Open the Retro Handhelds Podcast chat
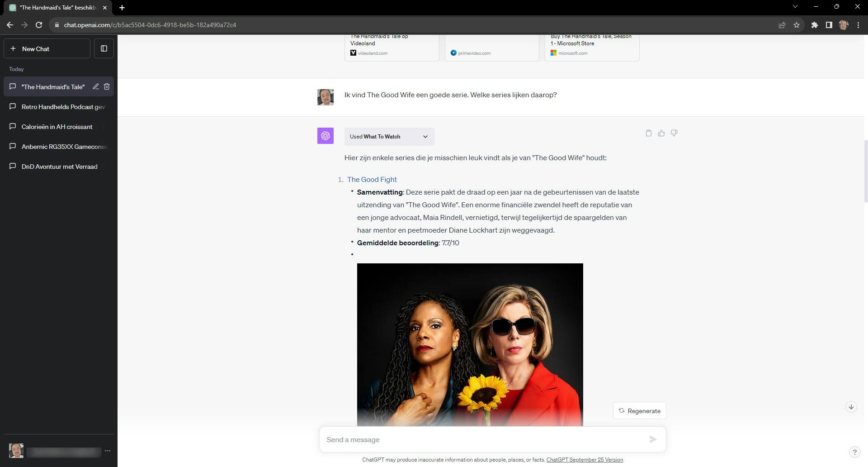 (x=59, y=107)
